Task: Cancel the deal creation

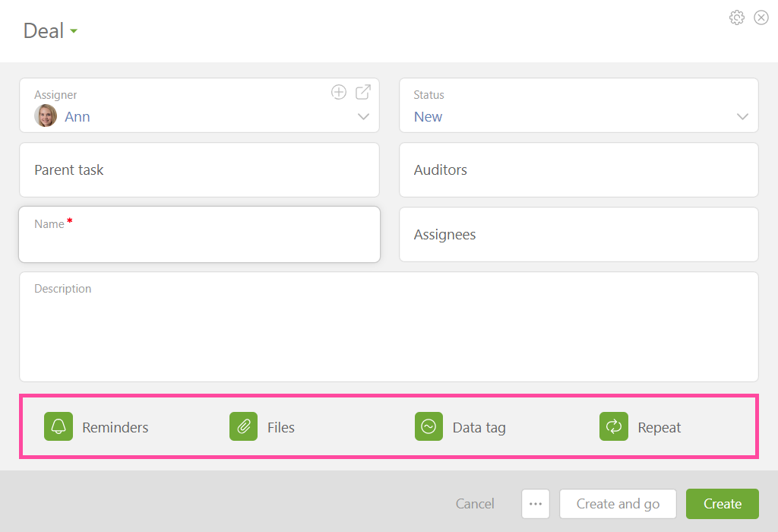Action: pos(475,504)
